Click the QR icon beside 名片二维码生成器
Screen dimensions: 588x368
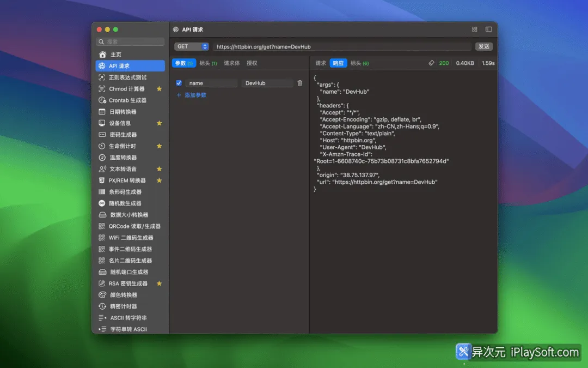point(102,261)
